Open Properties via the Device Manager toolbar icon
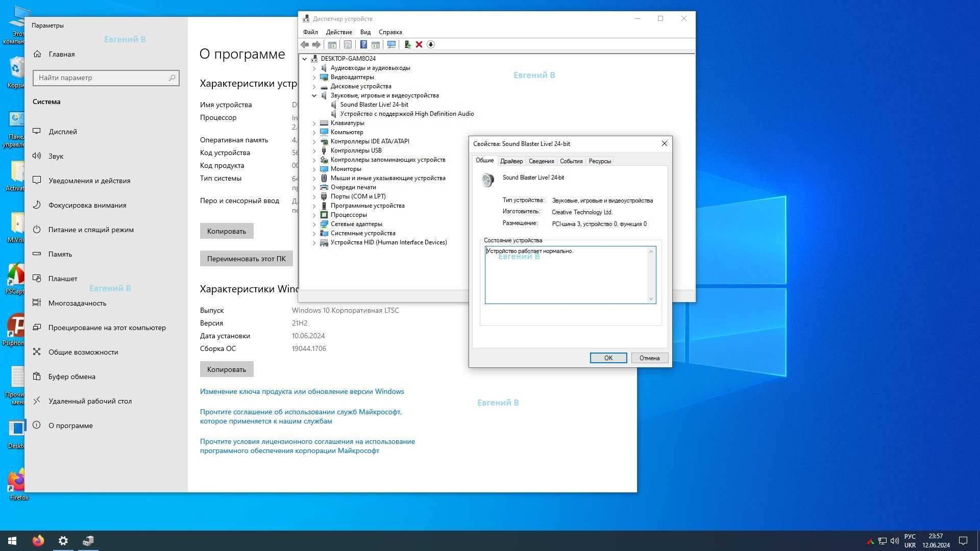980x551 pixels. (x=348, y=45)
